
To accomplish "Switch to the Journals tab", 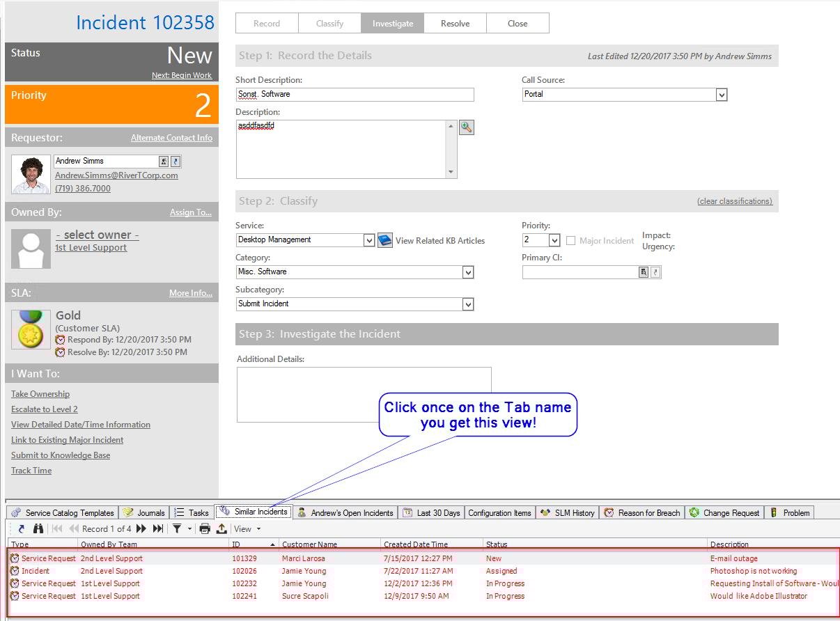I will click(x=145, y=512).
